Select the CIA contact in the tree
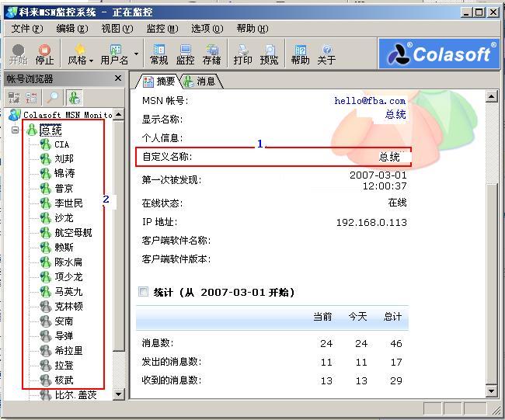 pyautogui.click(x=61, y=144)
